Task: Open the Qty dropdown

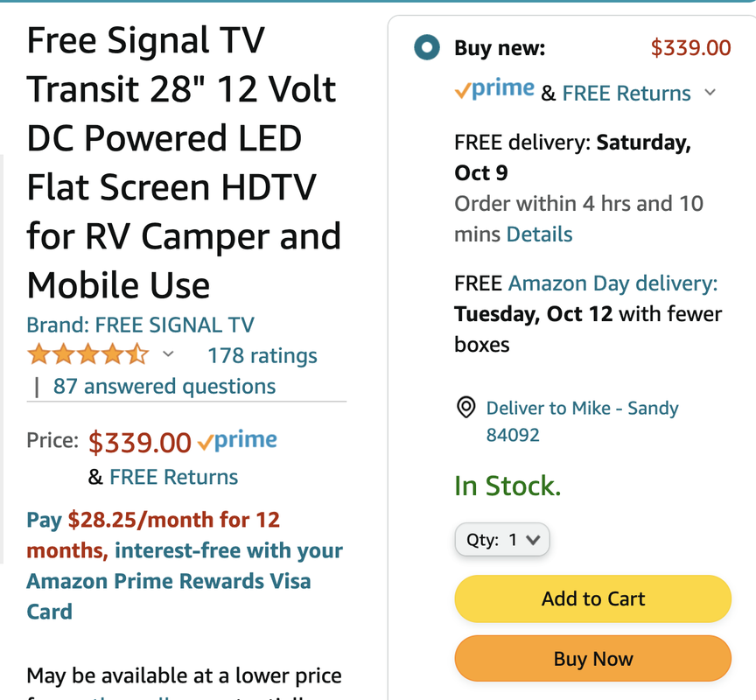Action: point(502,540)
